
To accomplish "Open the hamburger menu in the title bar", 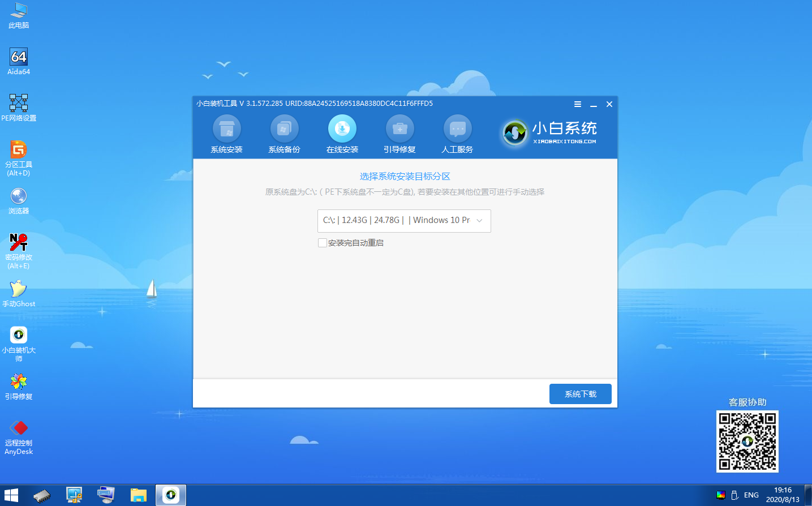I will (577, 104).
